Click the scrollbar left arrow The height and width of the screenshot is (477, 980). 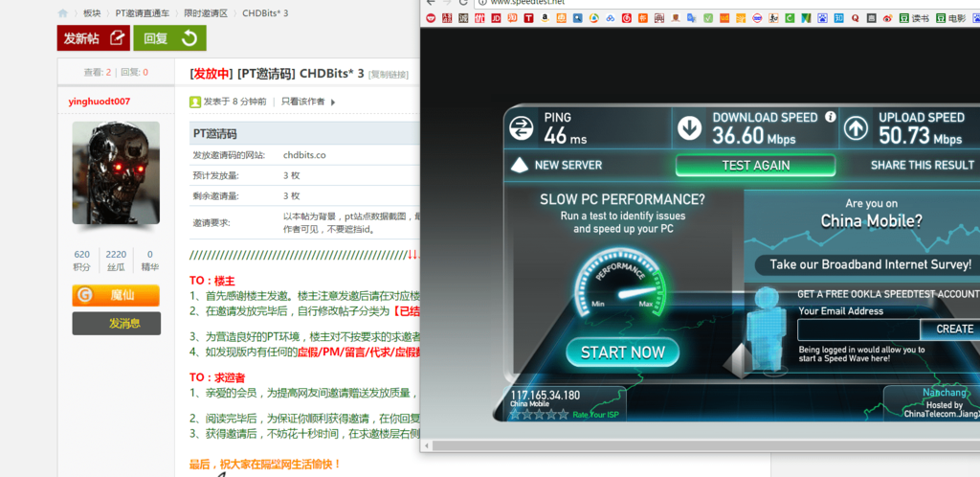tap(428, 445)
